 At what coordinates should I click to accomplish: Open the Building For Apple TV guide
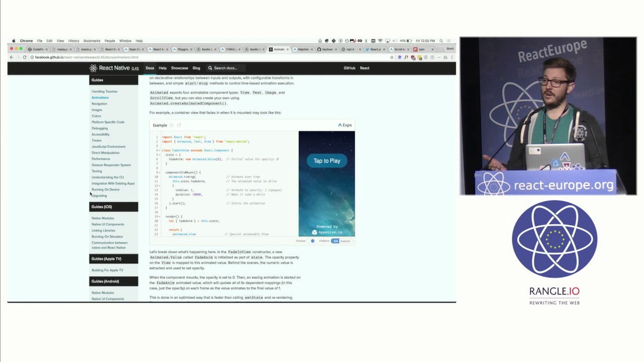coord(107,270)
